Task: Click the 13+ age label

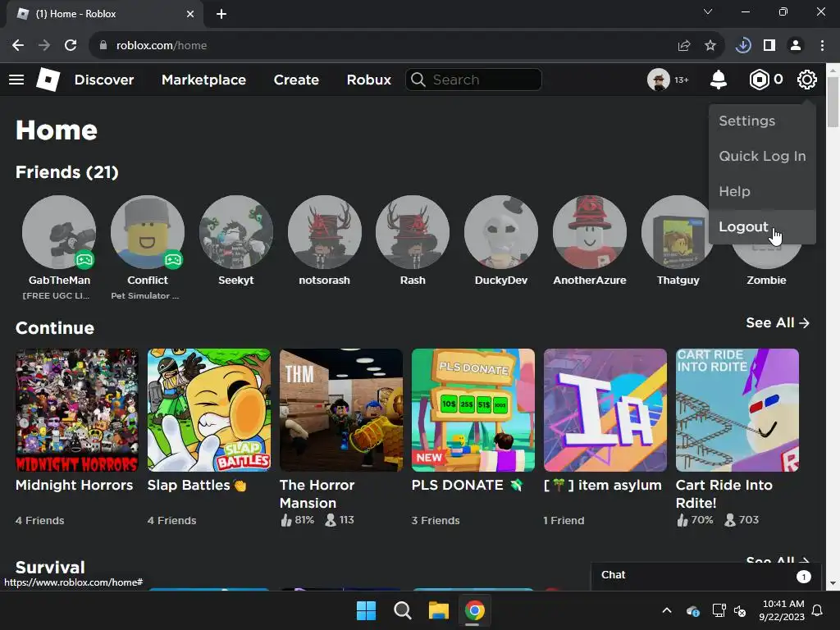Action: click(681, 80)
